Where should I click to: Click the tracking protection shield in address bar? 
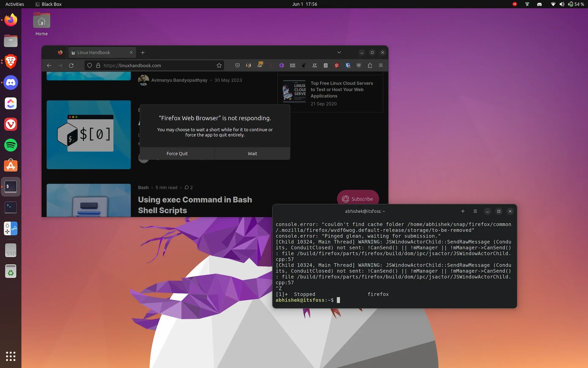coord(89,65)
